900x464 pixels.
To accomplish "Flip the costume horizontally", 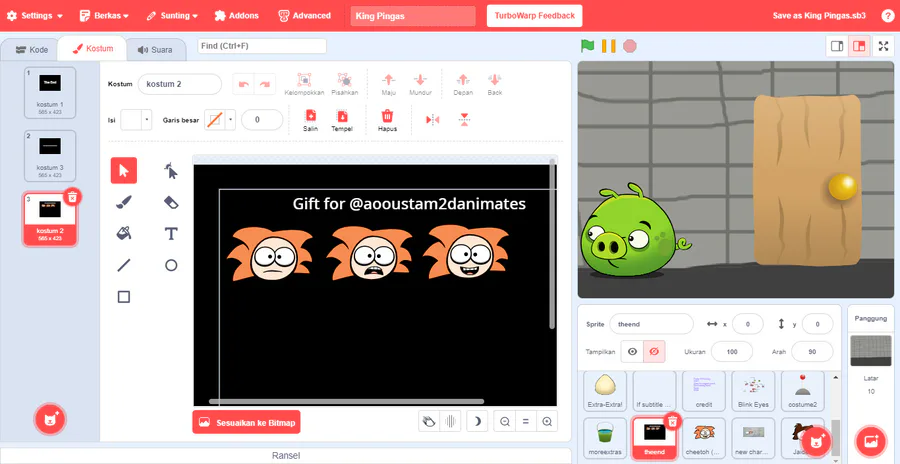I will [432, 119].
